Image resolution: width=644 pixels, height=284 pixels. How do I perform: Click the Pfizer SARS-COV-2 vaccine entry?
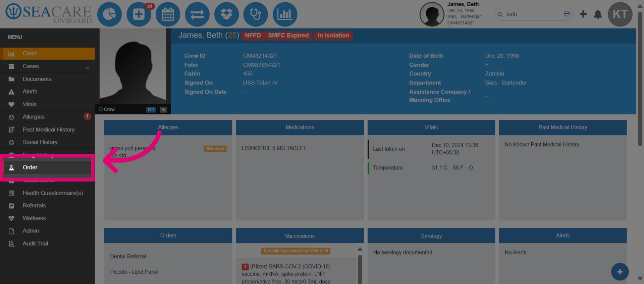click(286, 274)
